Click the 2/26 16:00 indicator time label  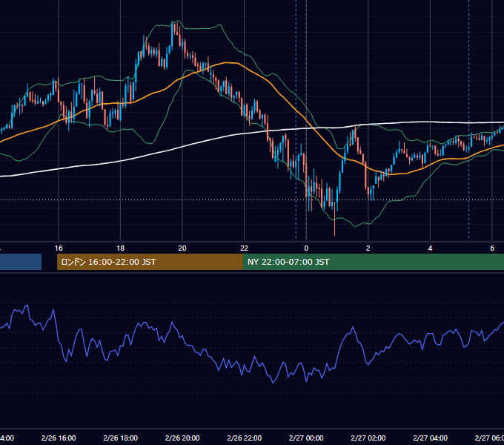59,438
